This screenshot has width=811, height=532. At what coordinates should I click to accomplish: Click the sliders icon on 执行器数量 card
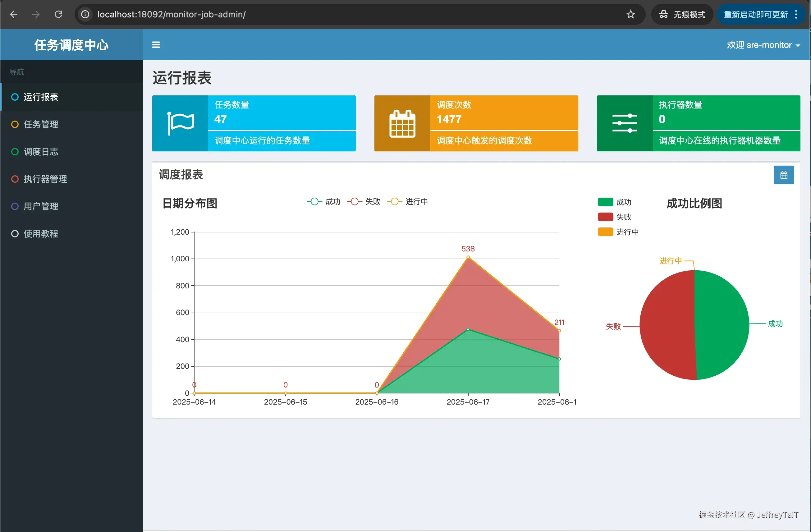(x=624, y=123)
